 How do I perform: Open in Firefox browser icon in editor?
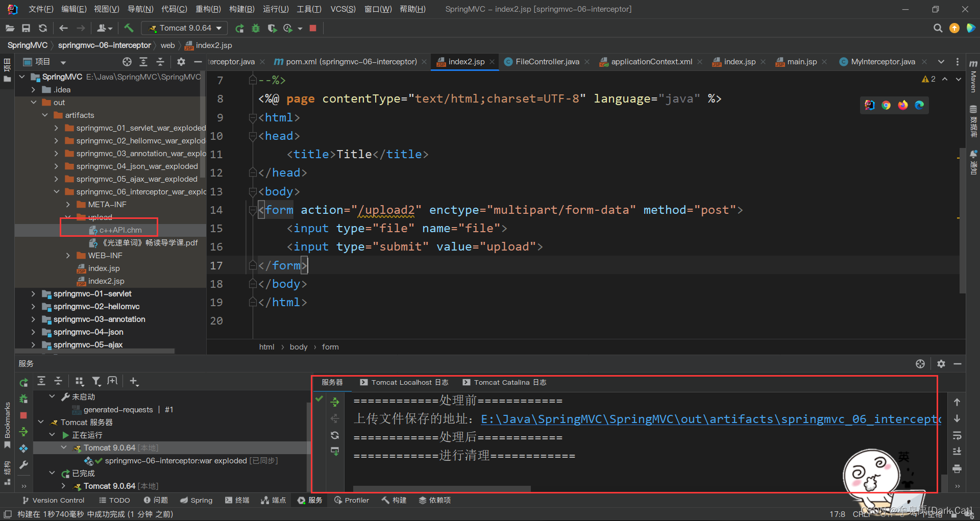coord(903,105)
